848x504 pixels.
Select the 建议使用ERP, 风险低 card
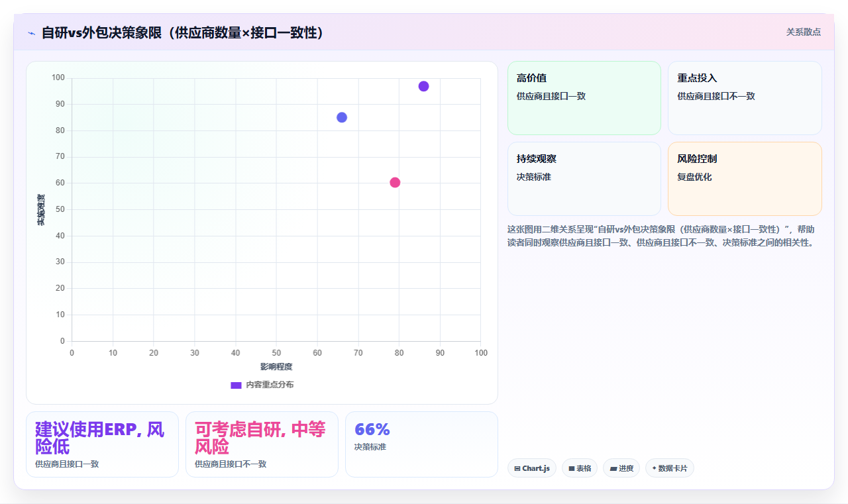tap(102, 444)
